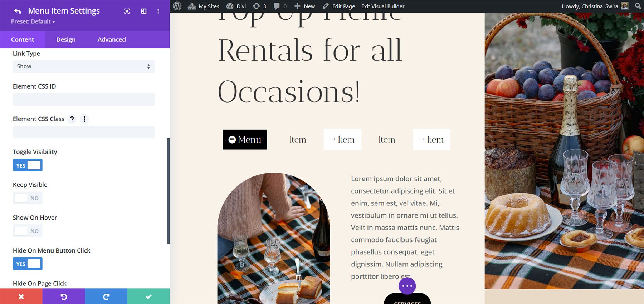Click the purple three-dots builder button
Viewport: 644px width, 304px height.
click(407, 286)
